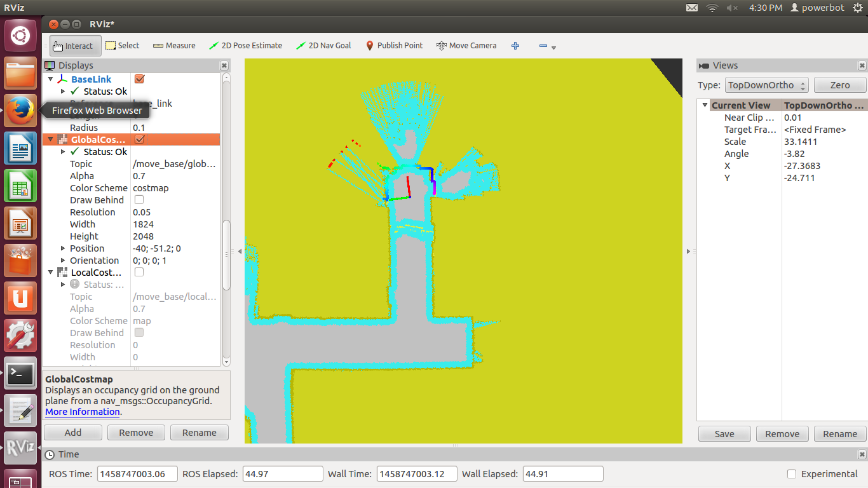Image resolution: width=868 pixels, height=488 pixels.
Task: Click Remove in Views panel
Action: [782, 434]
